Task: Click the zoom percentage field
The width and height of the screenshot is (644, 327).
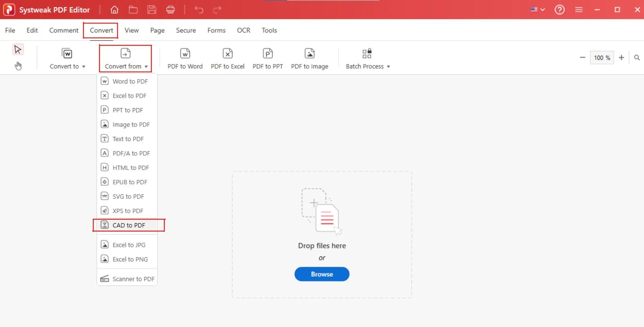Action: (602, 58)
